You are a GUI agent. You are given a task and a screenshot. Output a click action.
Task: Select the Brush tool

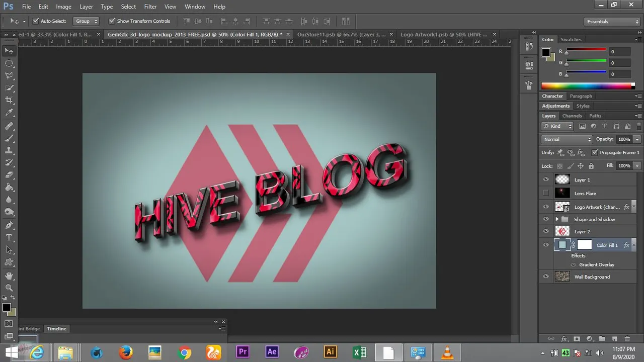[x=9, y=138]
